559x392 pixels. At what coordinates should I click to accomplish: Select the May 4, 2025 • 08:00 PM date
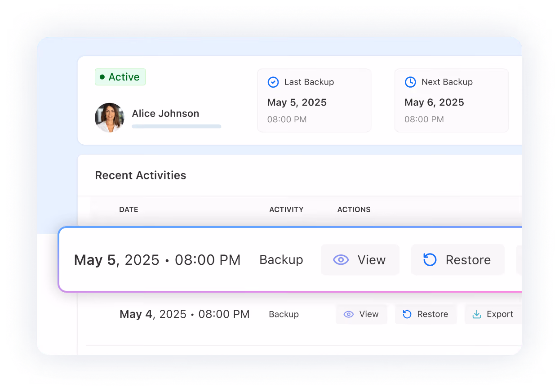tap(185, 314)
